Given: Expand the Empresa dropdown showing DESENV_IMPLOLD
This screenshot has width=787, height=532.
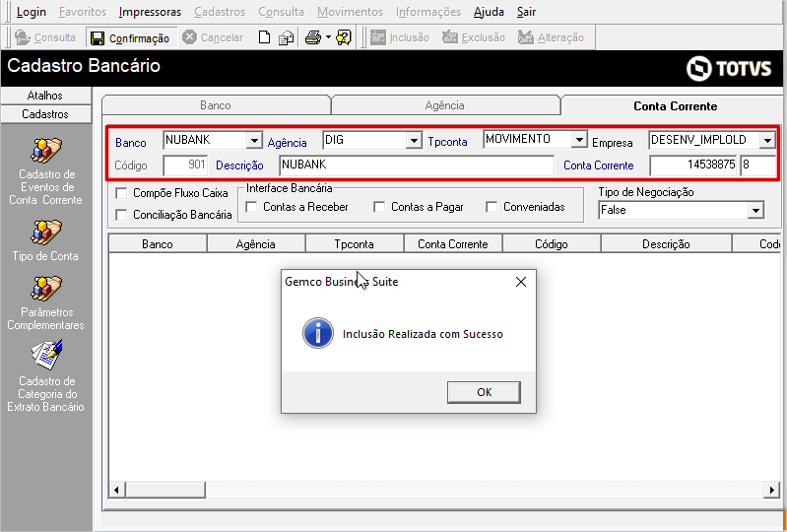Looking at the screenshot, I should coord(767,141).
